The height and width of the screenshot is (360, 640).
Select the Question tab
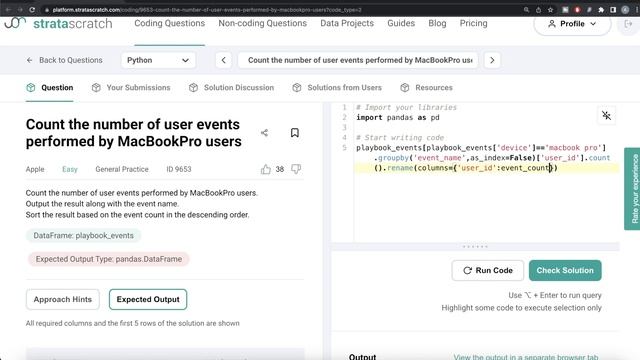pyautogui.click(x=49, y=87)
